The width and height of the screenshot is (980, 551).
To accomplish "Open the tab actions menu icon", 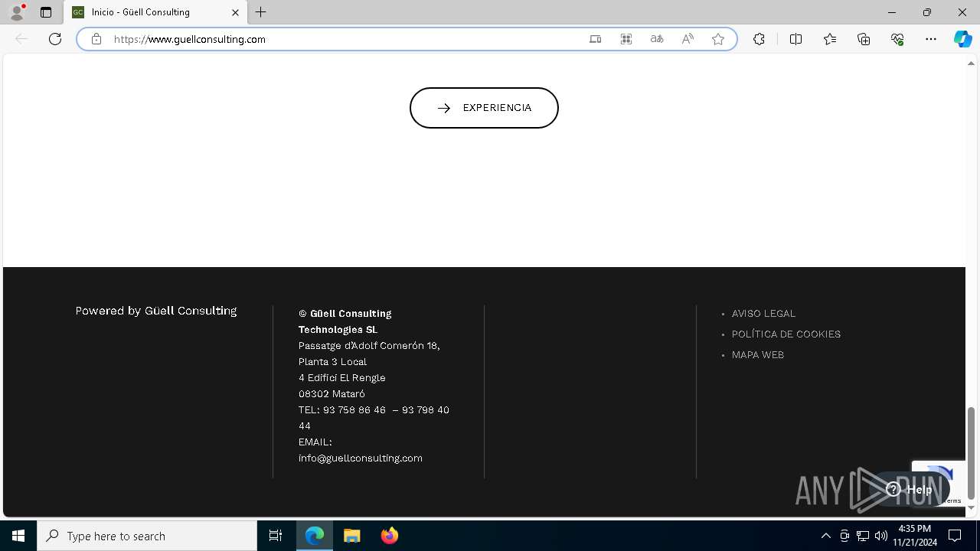I will [x=46, y=12].
